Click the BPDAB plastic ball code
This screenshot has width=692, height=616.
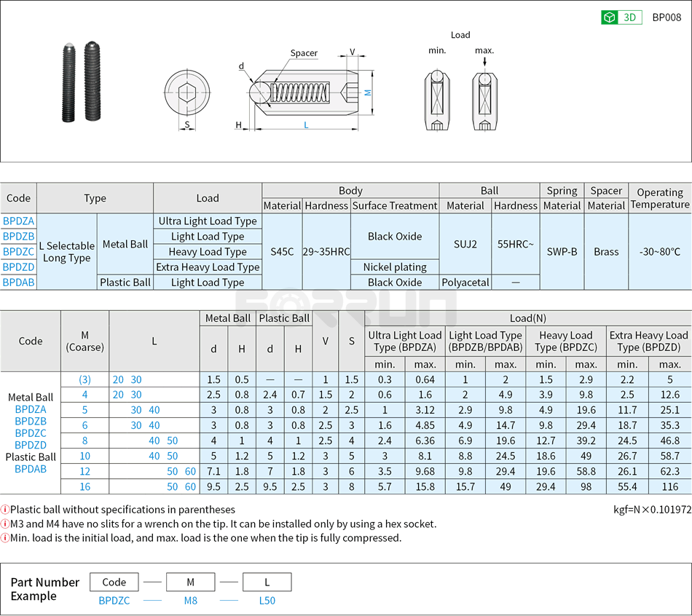click(x=18, y=282)
